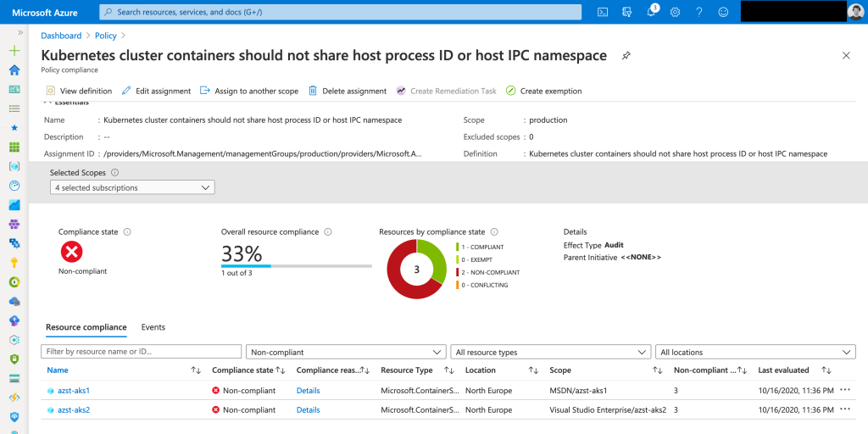Image resolution: width=868 pixels, height=434 pixels.
Task: Switch to the Resource compliance tab
Action: [x=86, y=327]
